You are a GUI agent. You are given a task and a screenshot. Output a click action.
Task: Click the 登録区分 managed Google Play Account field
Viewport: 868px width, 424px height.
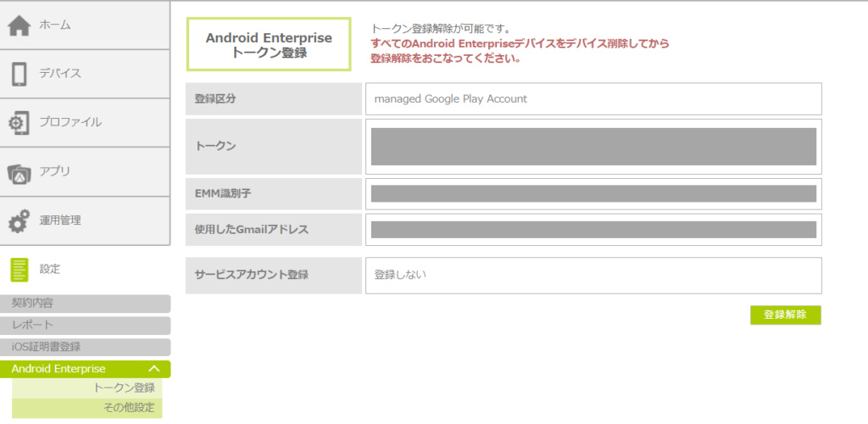[x=593, y=99]
